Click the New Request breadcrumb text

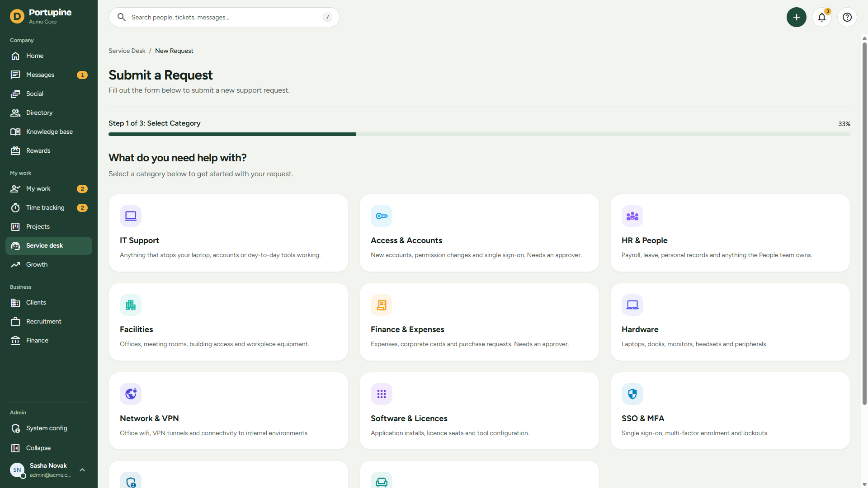click(174, 51)
